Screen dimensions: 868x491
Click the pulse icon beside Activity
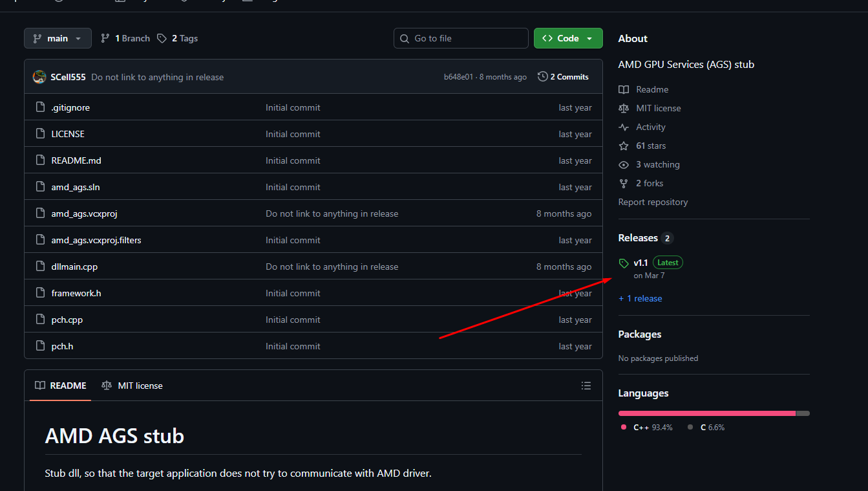tap(624, 127)
